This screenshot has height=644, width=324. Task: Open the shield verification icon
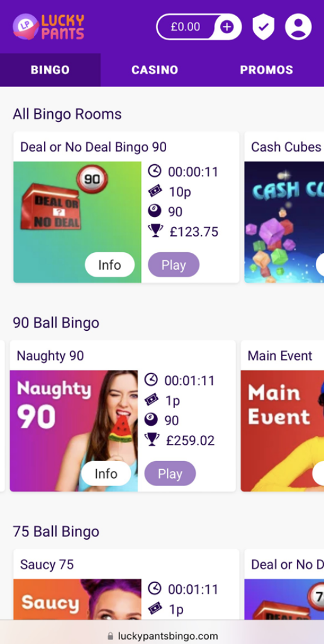click(263, 26)
